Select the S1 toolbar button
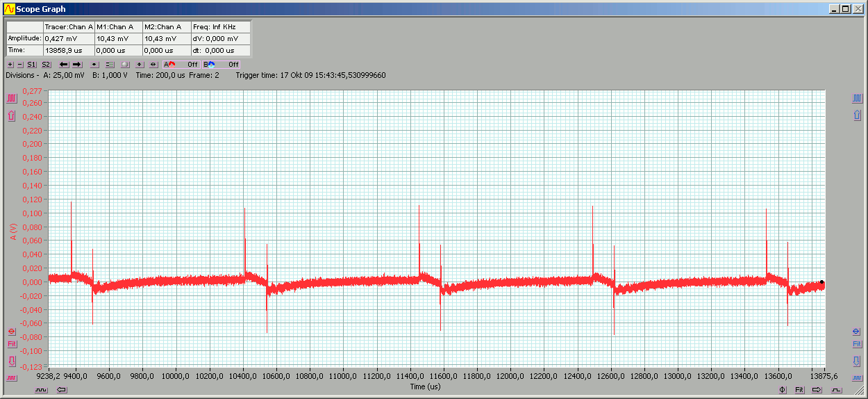The height and width of the screenshot is (399, 868). [31, 65]
